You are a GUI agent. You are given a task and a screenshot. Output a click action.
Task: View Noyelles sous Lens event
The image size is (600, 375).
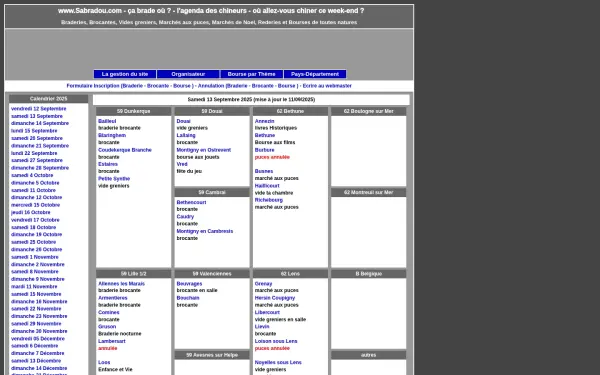278,362
